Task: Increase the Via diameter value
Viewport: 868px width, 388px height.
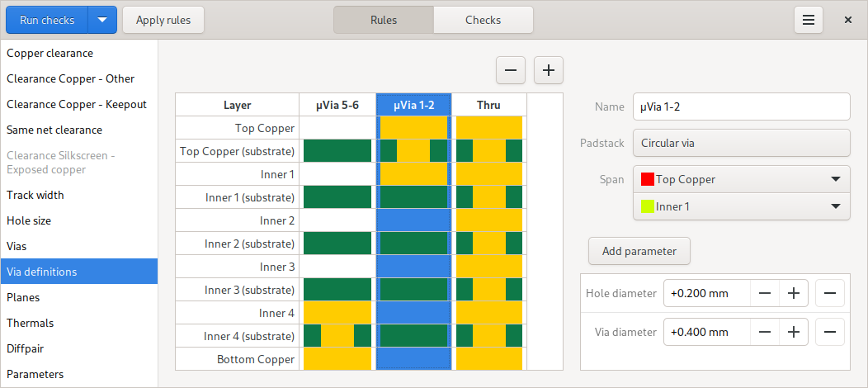Action: 793,332
